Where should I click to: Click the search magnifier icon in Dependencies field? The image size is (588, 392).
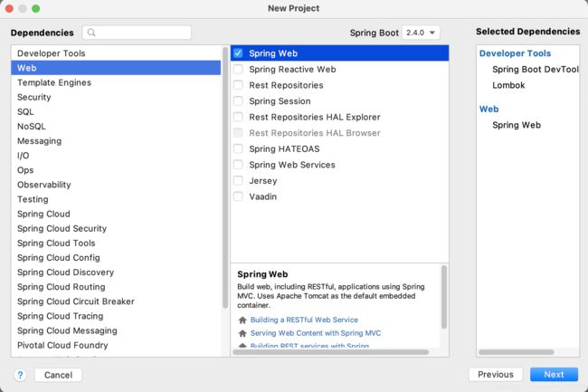pyautogui.click(x=91, y=33)
